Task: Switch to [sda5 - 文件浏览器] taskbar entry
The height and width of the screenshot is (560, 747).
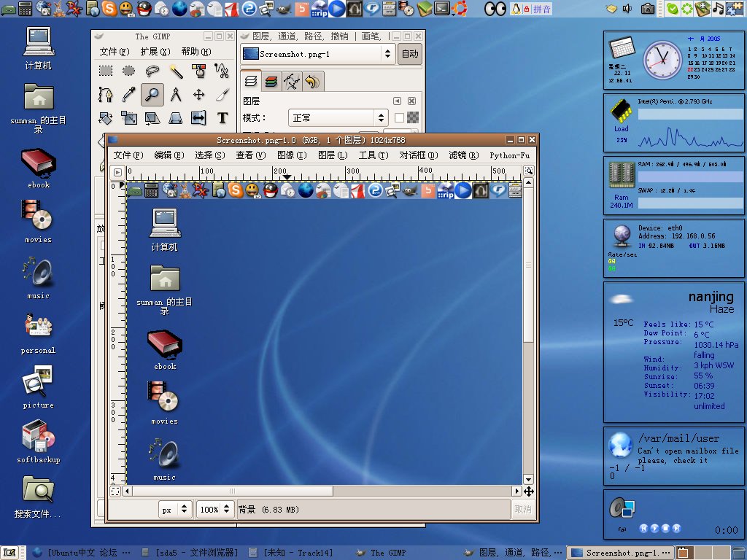Action: 190,553
